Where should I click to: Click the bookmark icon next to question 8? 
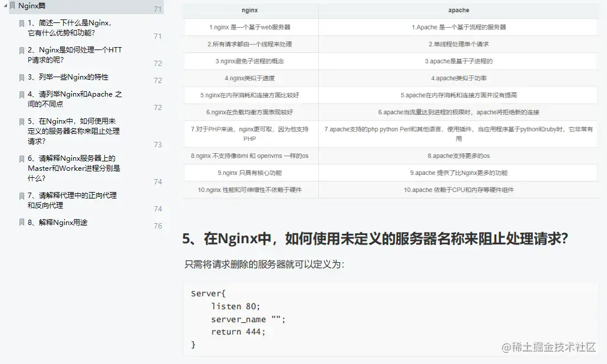(x=22, y=223)
